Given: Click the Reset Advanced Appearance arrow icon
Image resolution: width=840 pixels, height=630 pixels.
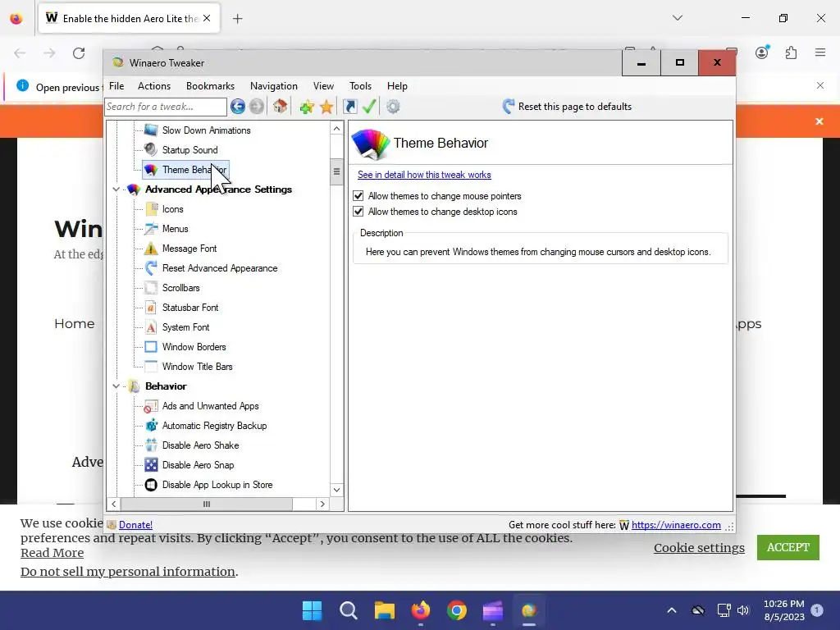Looking at the screenshot, I should [151, 268].
